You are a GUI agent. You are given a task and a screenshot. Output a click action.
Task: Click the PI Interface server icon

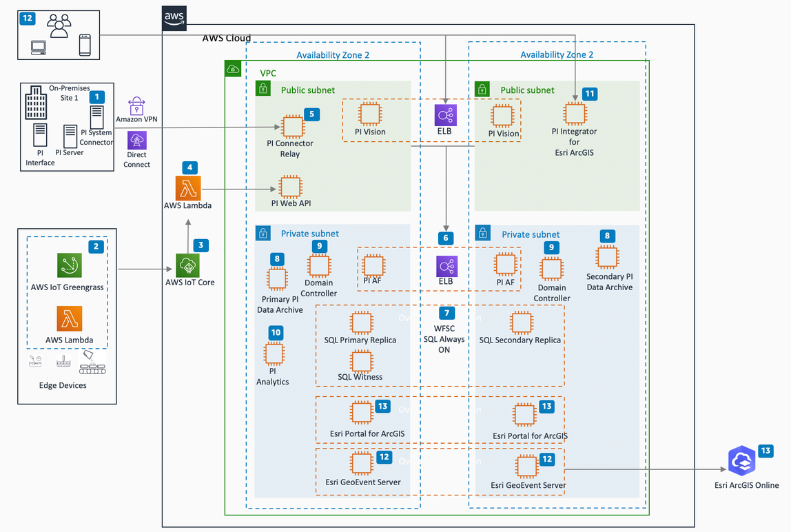point(40,135)
